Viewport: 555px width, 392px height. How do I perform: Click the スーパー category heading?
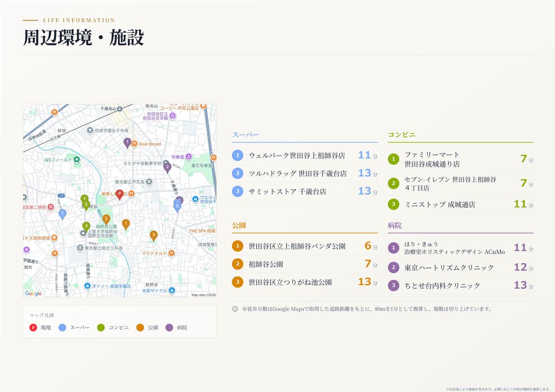pos(246,135)
